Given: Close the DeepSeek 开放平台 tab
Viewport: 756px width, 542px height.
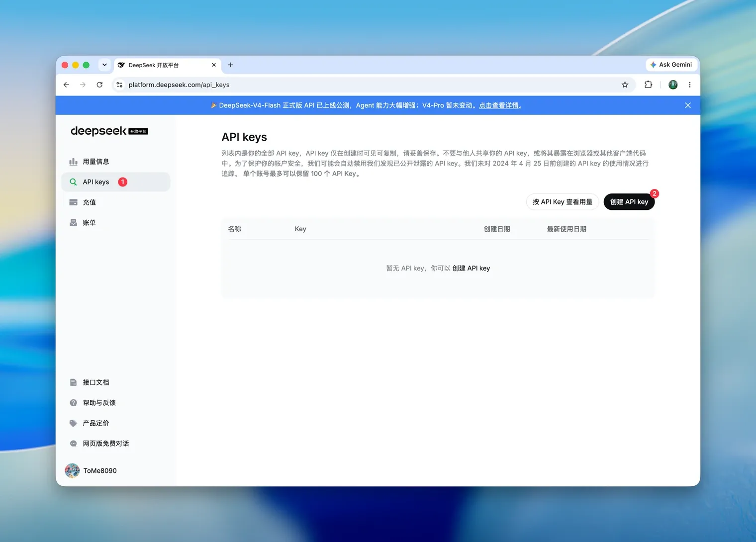Looking at the screenshot, I should [214, 65].
